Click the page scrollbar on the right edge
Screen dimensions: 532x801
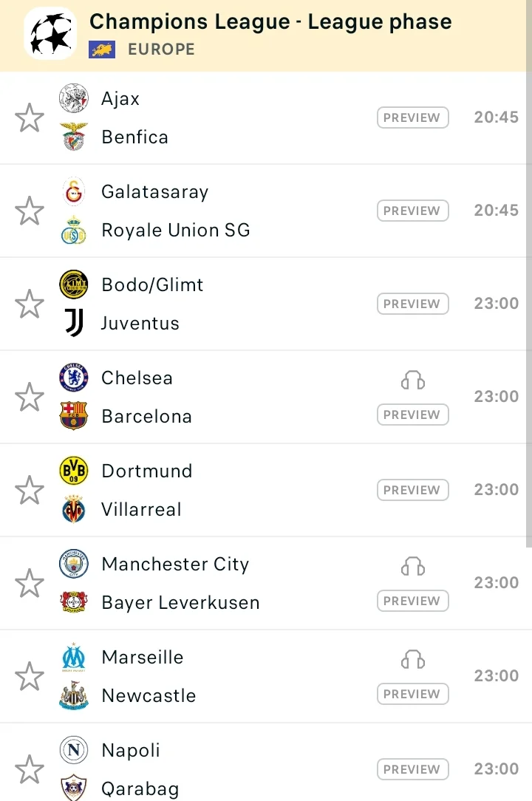pos(528,296)
